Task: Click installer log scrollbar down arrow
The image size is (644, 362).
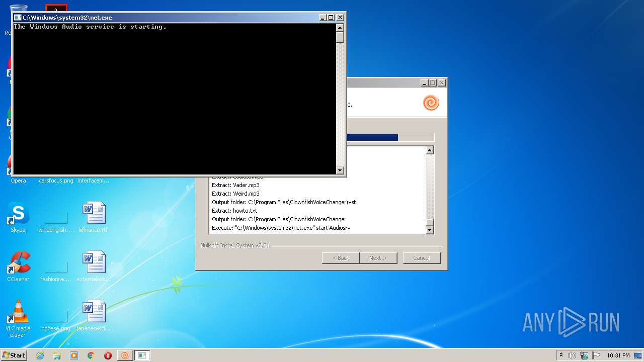Action: 430,230
